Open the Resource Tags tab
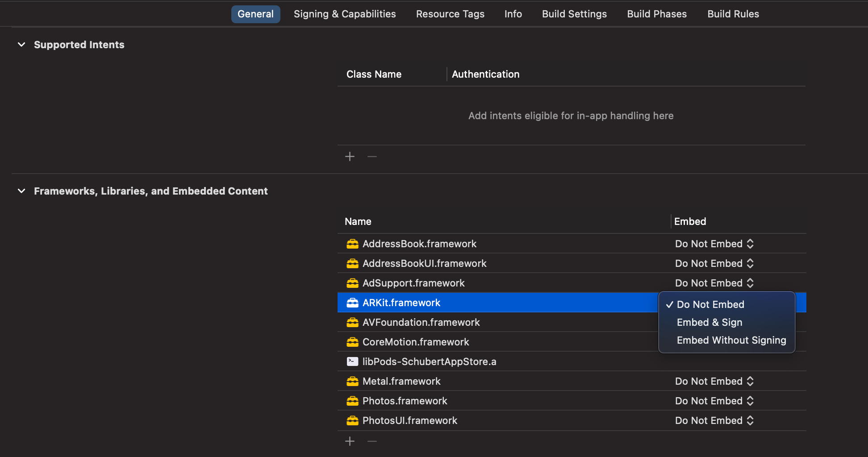This screenshot has width=868, height=457. tap(450, 14)
